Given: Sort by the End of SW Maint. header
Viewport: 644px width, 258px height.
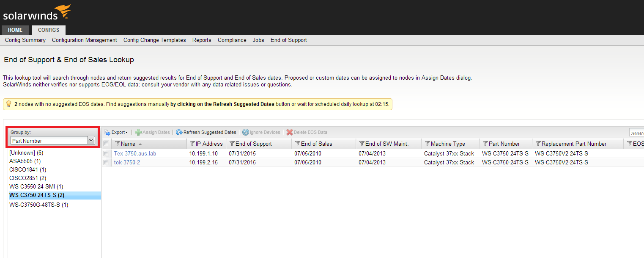Looking at the screenshot, I should tap(389, 144).
